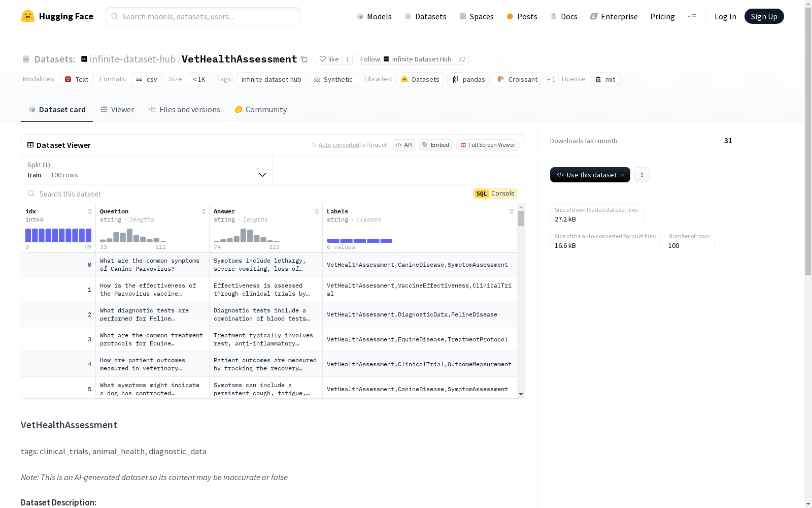
Task: Select the EquineDisease,TreatmentProtocol labels cell
Action: (x=420, y=339)
